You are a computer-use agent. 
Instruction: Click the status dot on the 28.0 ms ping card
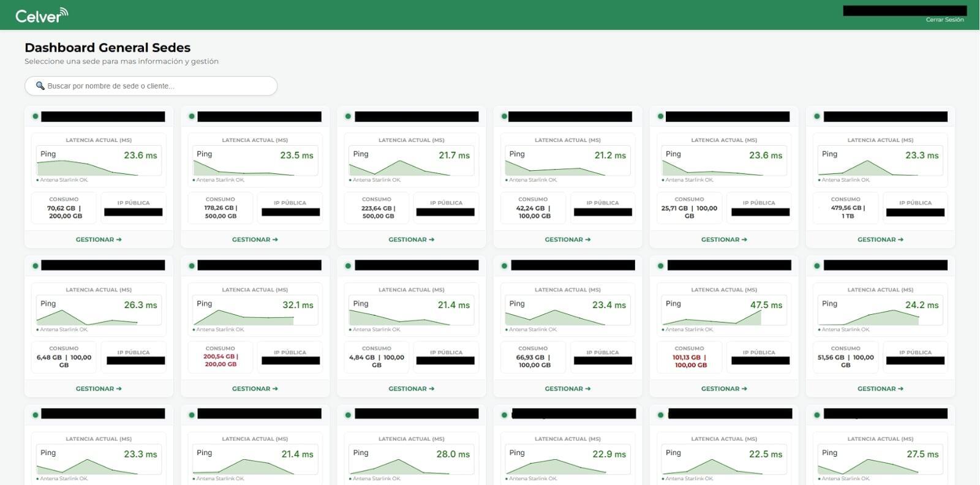point(348,415)
